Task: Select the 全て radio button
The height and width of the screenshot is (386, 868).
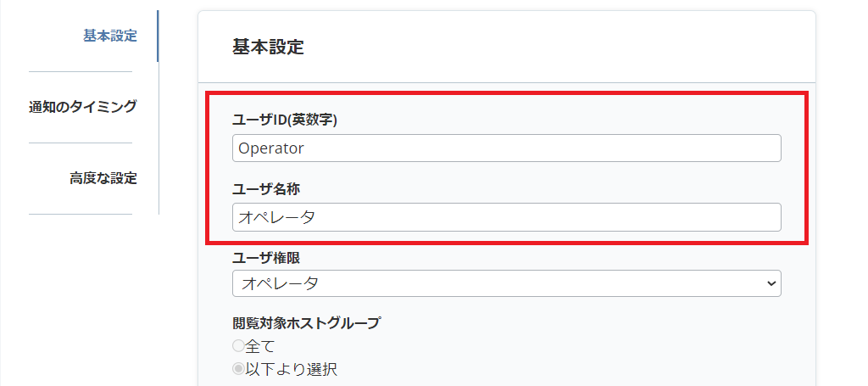Action: click(x=238, y=345)
